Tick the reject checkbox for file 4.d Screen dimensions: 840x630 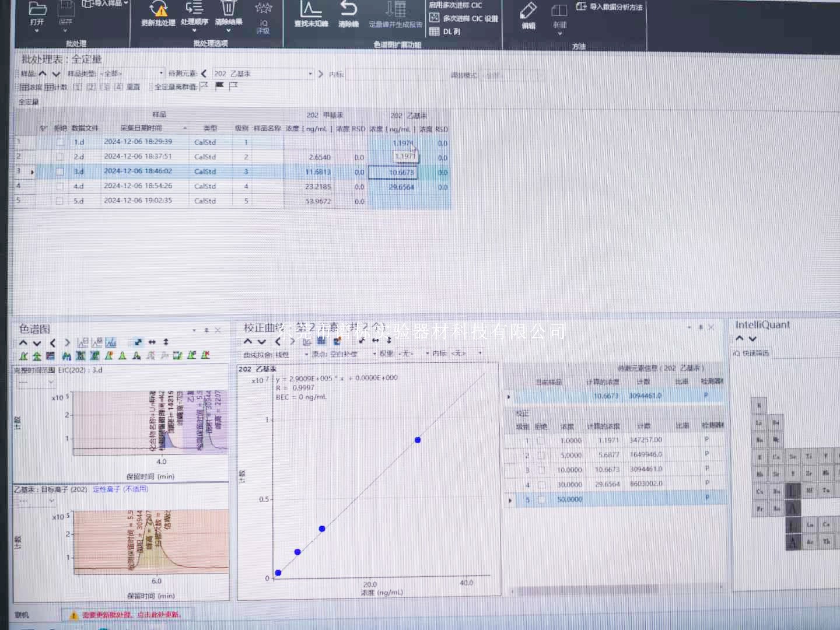[60, 187]
